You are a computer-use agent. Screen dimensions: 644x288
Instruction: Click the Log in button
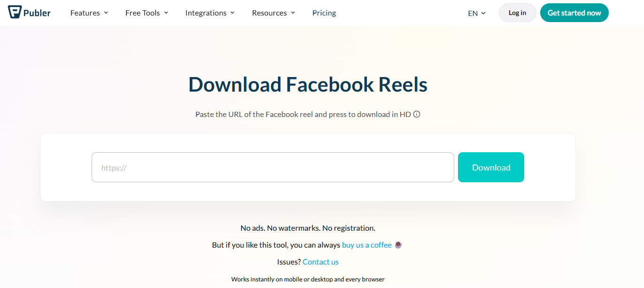coord(517,13)
